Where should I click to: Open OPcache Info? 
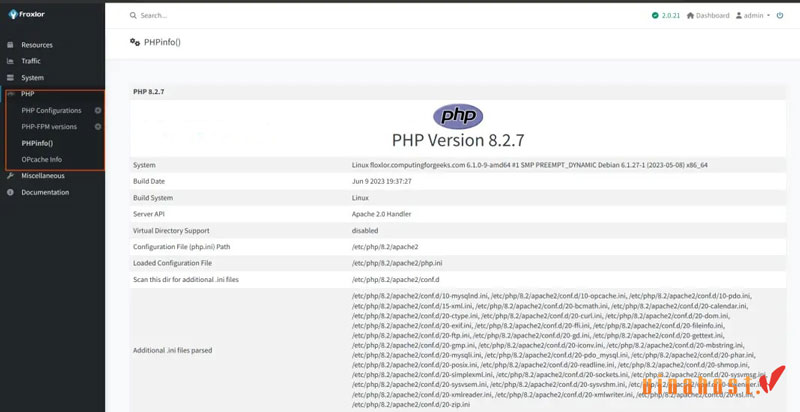(x=41, y=160)
